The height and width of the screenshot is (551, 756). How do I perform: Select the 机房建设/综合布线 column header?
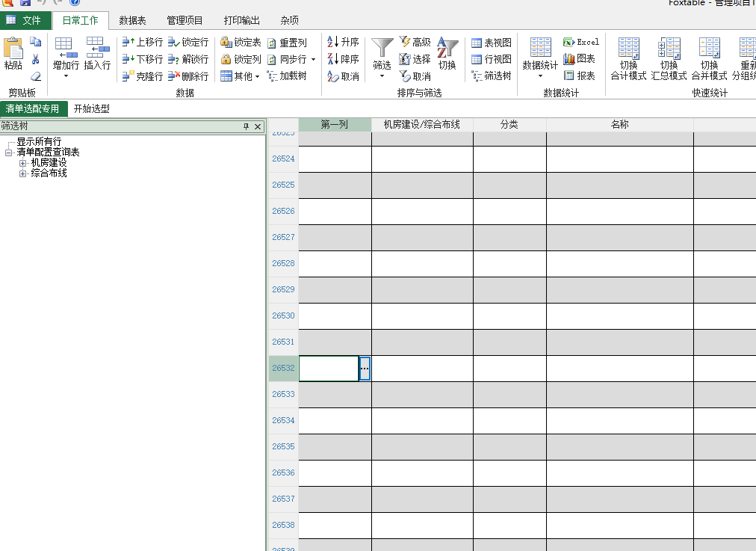422,125
